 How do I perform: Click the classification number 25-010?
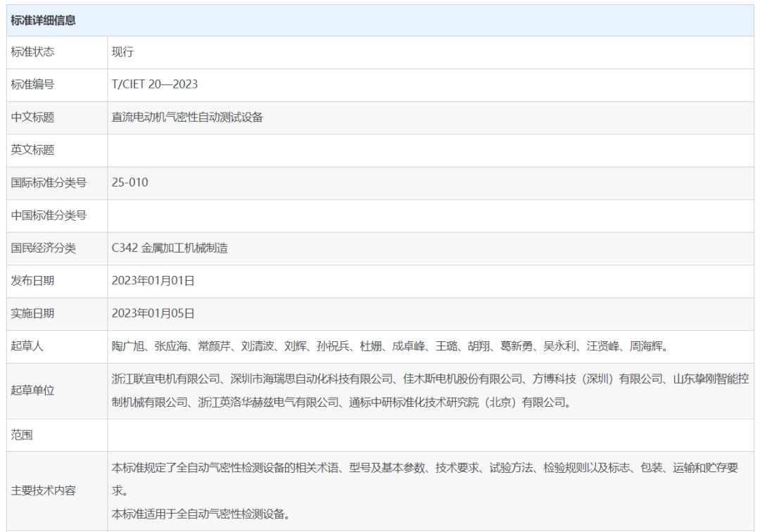[129, 182]
